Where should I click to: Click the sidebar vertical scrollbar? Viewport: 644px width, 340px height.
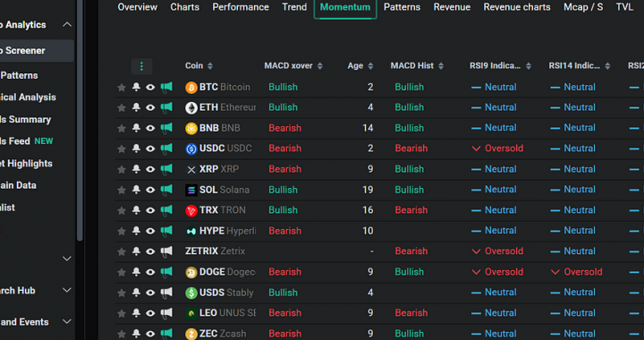[80, 121]
